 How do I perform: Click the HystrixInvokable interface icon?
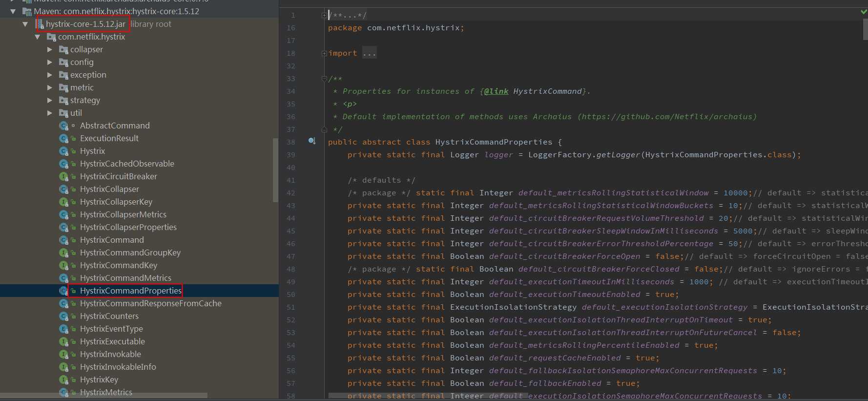63,354
